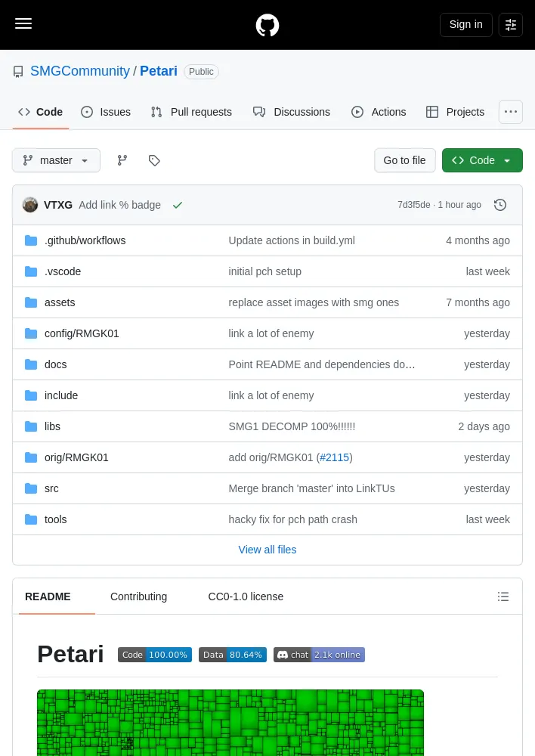Open the CC0-1.0 license tab
The image size is (535, 756).
coord(246,596)
